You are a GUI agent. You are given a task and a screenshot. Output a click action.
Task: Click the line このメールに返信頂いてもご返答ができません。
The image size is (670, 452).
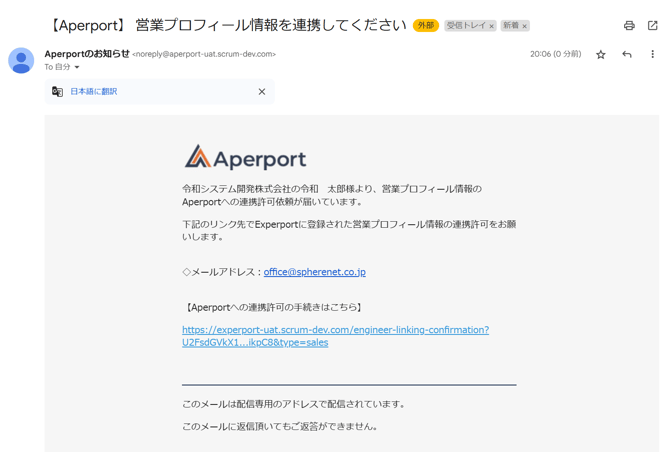[x=280, y=426]
